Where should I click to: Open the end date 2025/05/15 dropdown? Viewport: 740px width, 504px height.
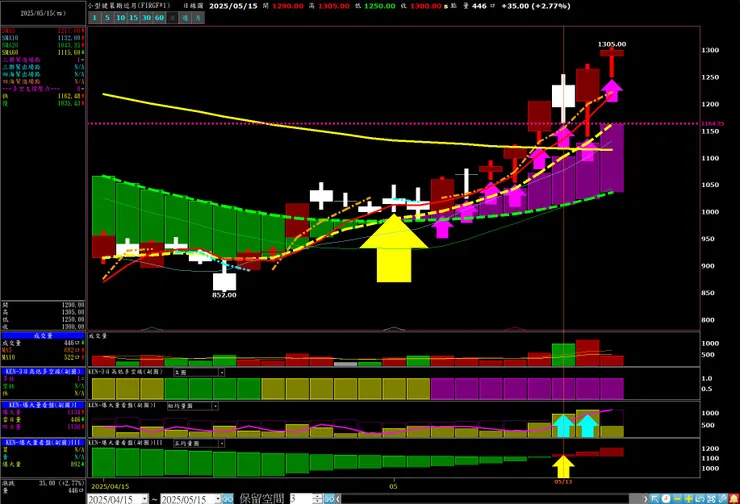[x=218, y=499]
